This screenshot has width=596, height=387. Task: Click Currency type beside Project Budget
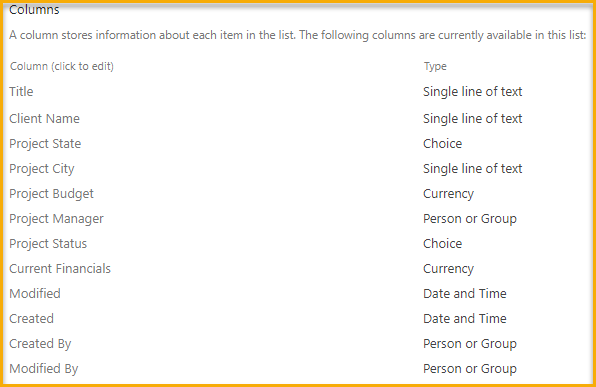449,194
